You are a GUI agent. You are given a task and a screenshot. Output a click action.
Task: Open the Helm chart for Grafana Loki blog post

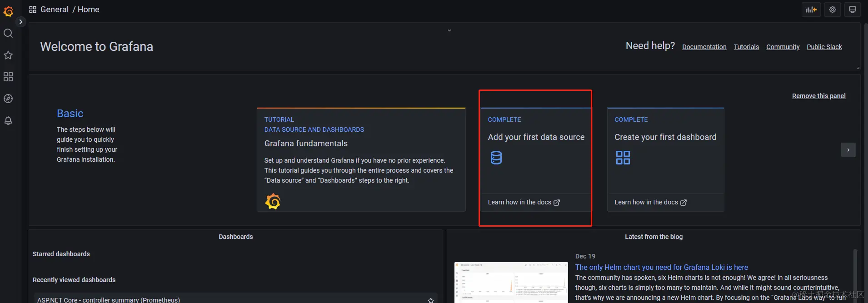662,267
